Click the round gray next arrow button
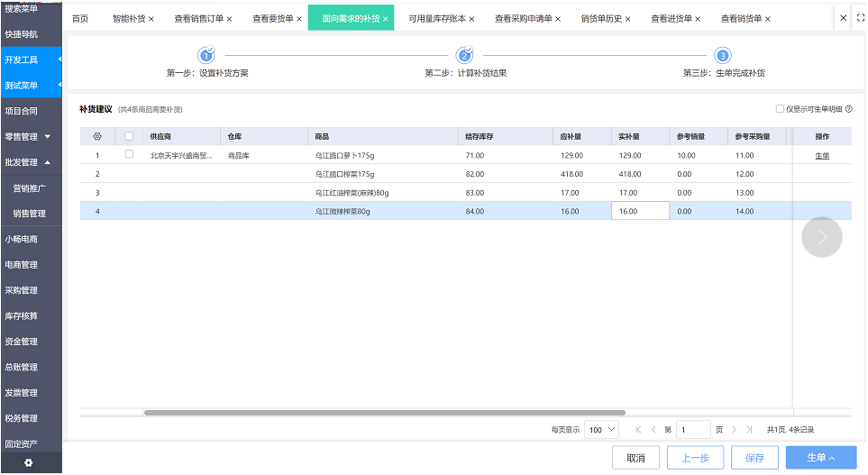Image resolution: width=868 pixels, height=475 pixels. (821, 237)
